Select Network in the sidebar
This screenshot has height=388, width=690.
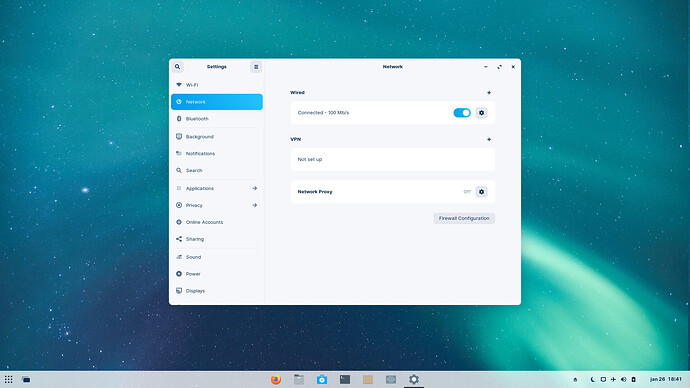pos(217,102)
